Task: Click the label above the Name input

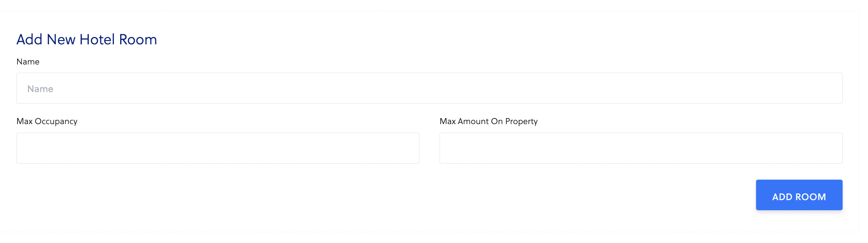Action: tap(28, 62)
